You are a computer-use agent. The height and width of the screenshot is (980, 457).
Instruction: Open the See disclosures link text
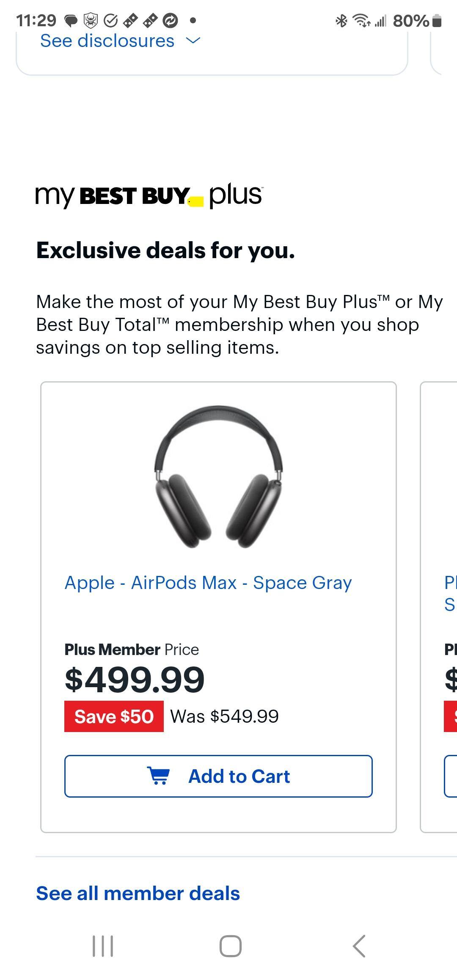pyautogui.click(x=107, y=41)
